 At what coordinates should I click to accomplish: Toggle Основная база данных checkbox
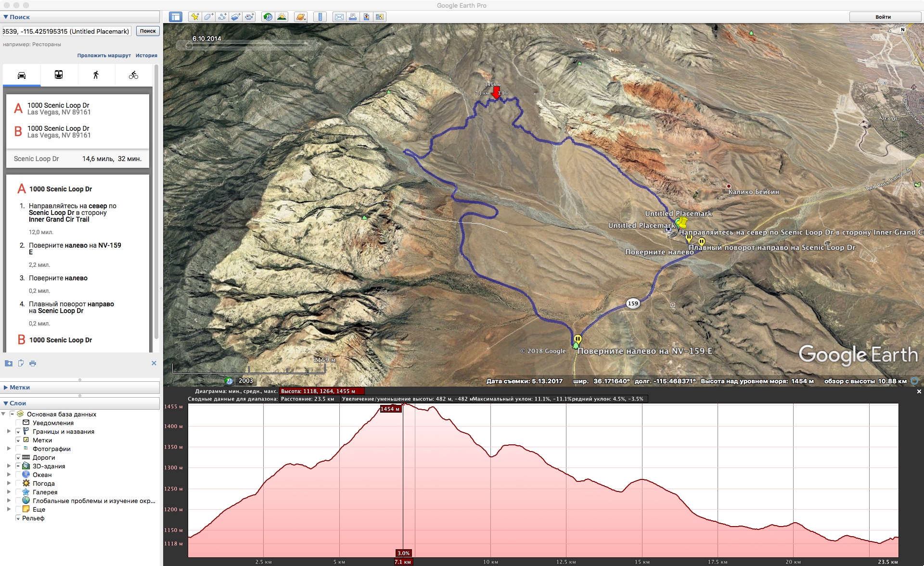point(12,414)
